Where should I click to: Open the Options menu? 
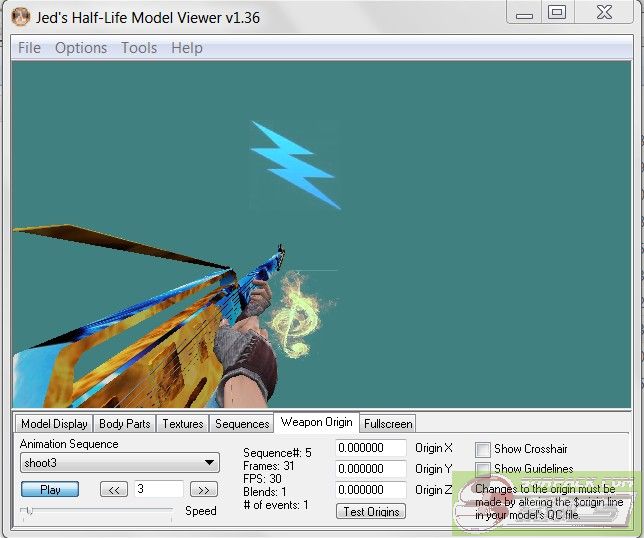(81, 48)
